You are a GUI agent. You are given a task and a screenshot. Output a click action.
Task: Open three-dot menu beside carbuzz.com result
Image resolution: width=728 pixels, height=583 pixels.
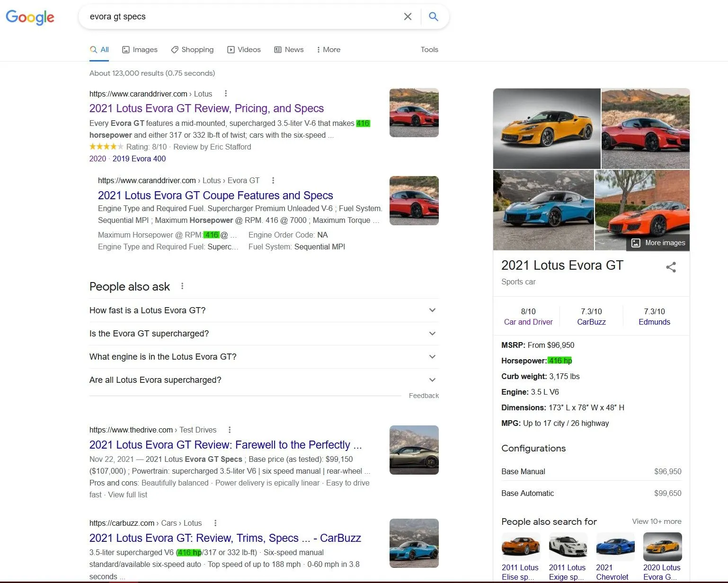click(215, 523)
